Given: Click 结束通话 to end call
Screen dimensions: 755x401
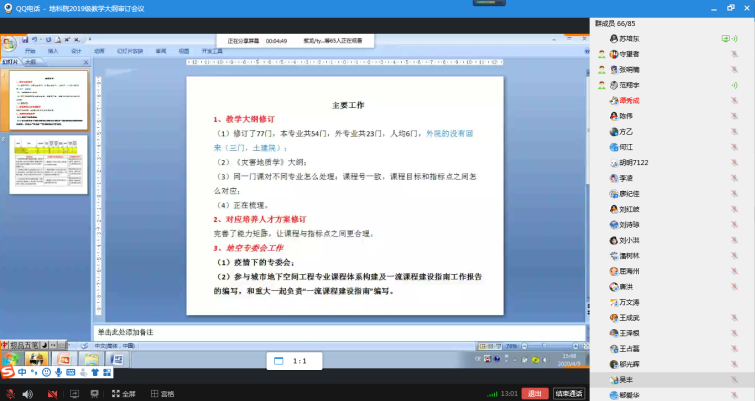Looking at the screenshot, I should pos(569,393).
